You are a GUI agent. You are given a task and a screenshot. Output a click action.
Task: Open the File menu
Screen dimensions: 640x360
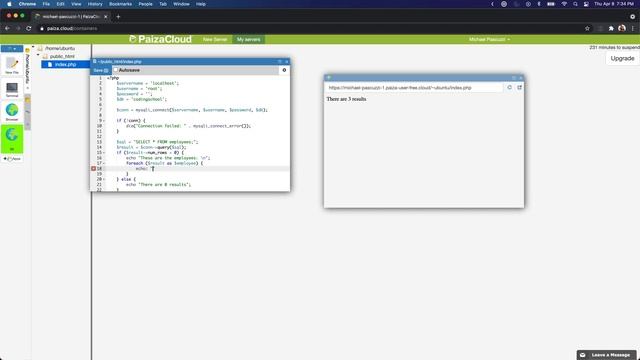46,4
